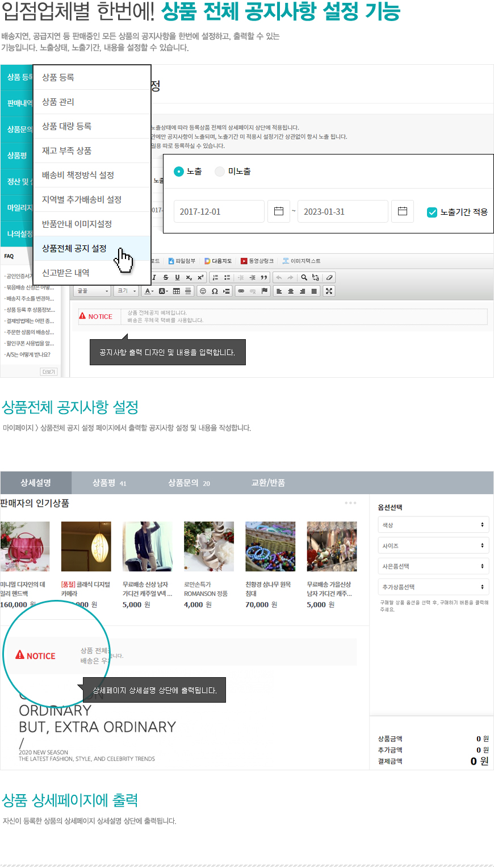Insert a bulleted list
This screenshot has height=868, width=494.
227,277
